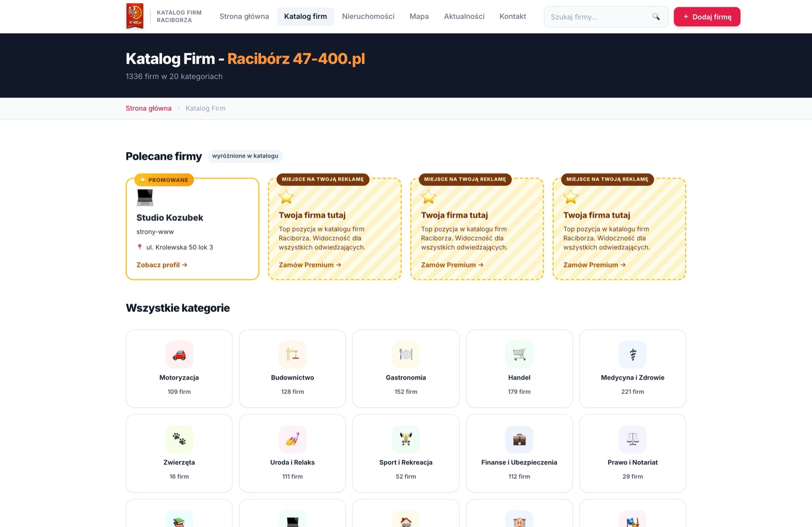
Task: Click the Finanse i Ubezpieczenia label
Action: pyautogui.click(x=519, y=463)
